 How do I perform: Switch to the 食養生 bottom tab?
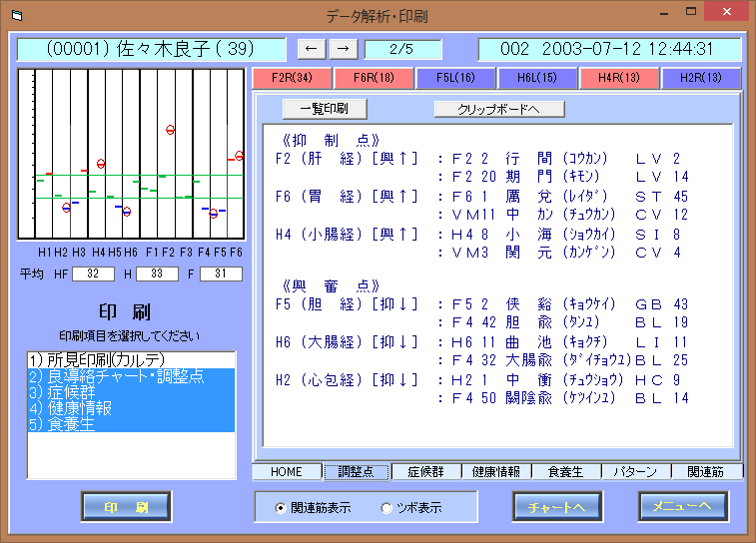pos(566,471)
